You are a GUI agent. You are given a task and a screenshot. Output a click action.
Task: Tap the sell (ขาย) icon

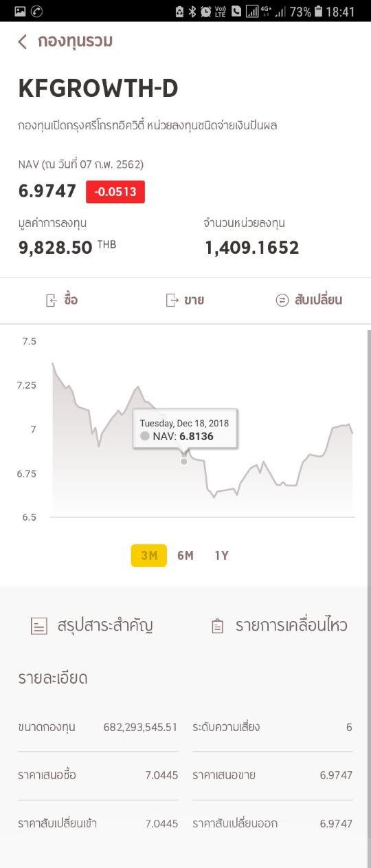(172, 300)
